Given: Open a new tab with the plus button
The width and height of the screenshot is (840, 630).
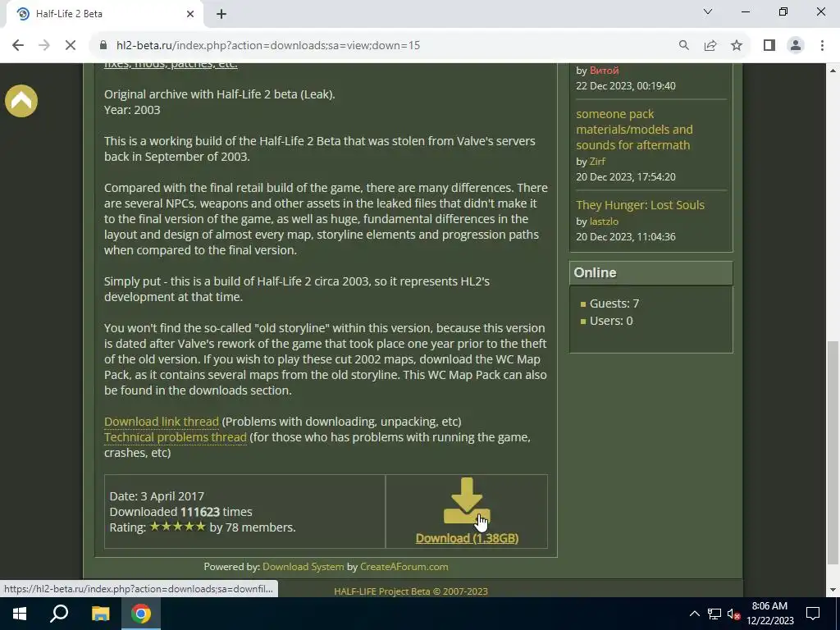Looking at the screenshot, I should coord(221,14).
